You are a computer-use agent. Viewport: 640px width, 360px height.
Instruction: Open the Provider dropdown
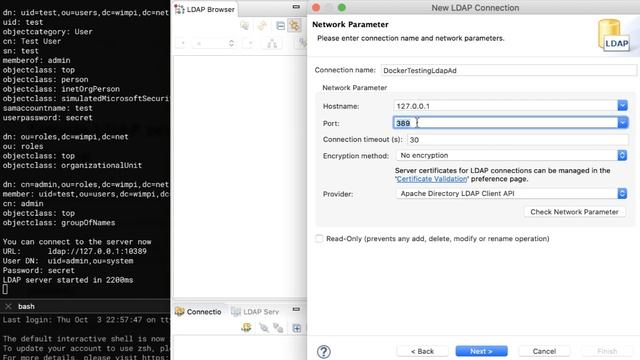coord(512,193)
